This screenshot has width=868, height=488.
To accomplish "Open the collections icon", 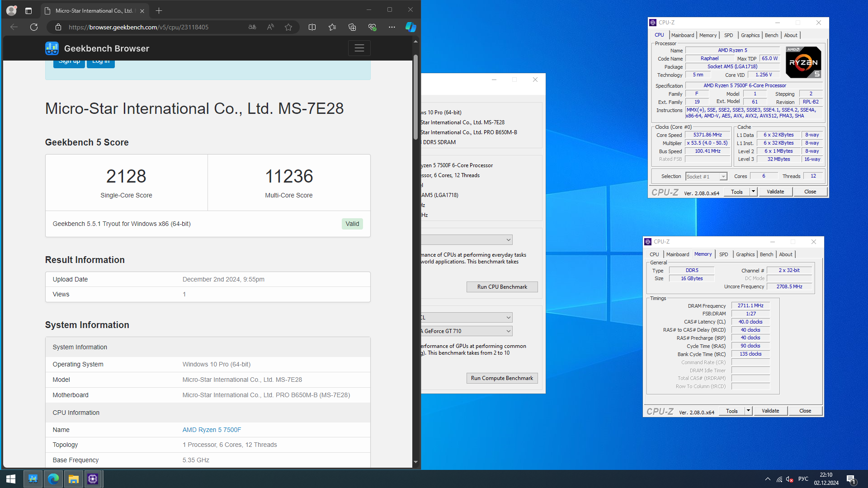I will coord(352,27).
